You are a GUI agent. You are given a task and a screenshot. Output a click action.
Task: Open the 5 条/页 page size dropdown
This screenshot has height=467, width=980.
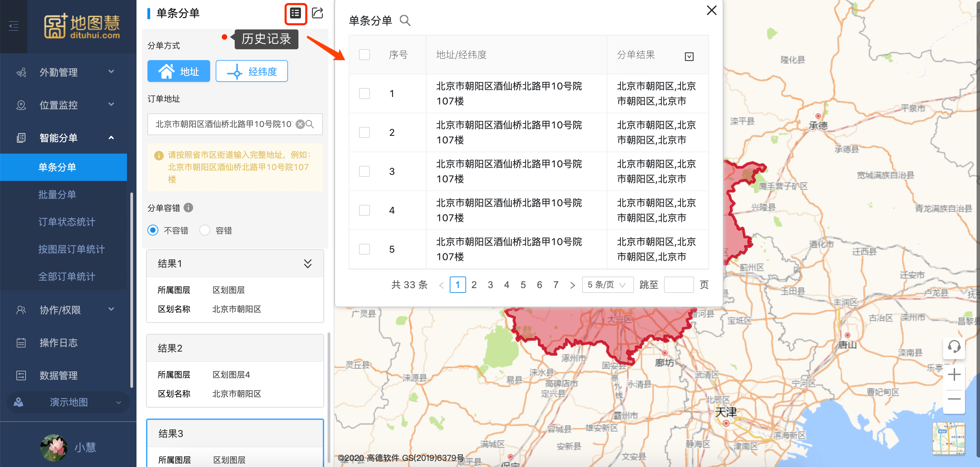[608, 285]
